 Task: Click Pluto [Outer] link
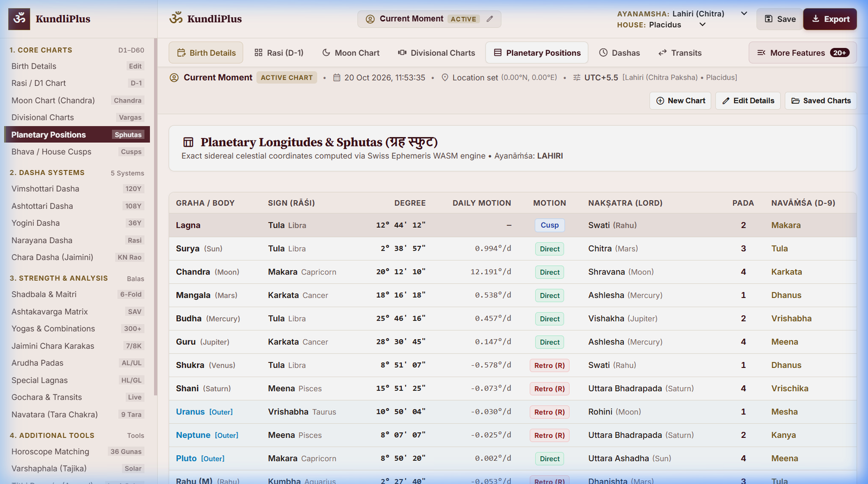coord(200,458)
